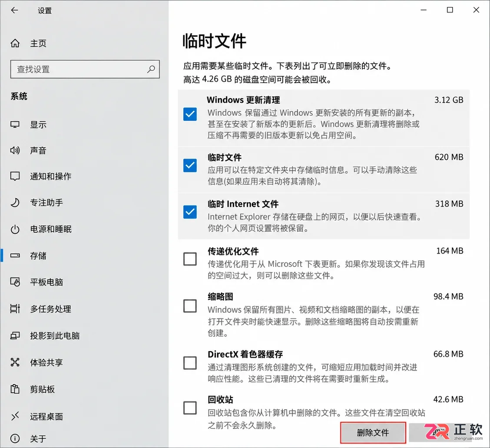The height and width of the screenshot is (448, 490).
Task: Click the Storage (存储) drive icon
Action: (x=15, y=256)
